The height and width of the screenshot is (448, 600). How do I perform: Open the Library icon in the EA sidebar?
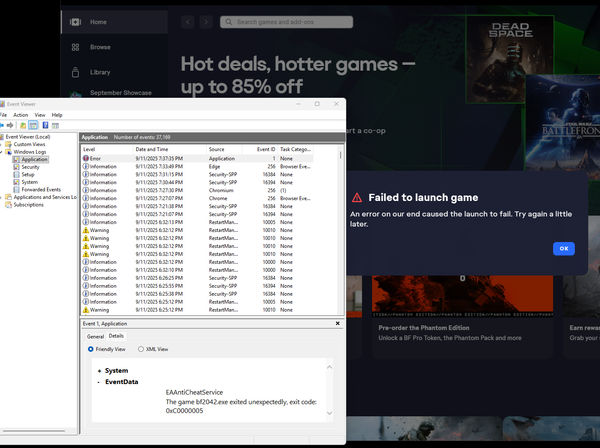(x=75, y=72)
